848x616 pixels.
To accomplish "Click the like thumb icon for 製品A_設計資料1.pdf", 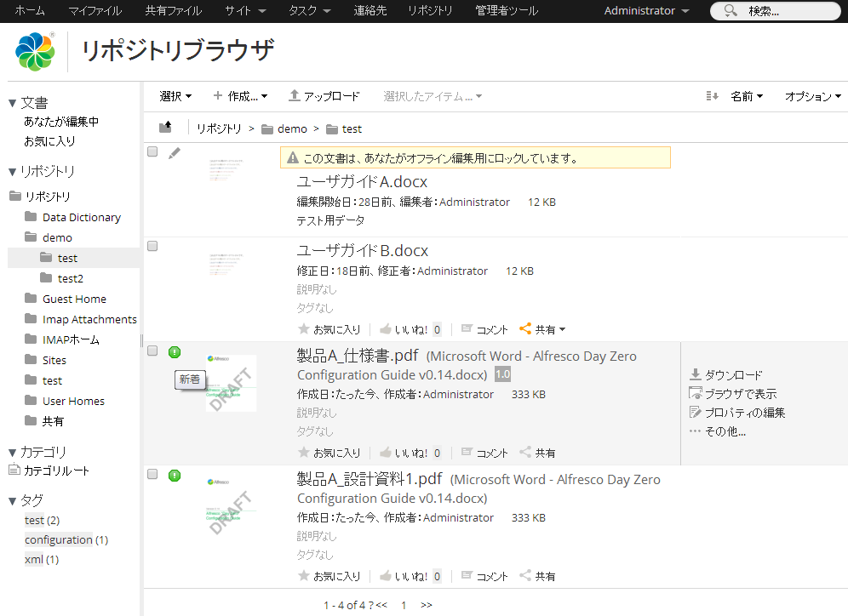I will (x=386, y=575).
